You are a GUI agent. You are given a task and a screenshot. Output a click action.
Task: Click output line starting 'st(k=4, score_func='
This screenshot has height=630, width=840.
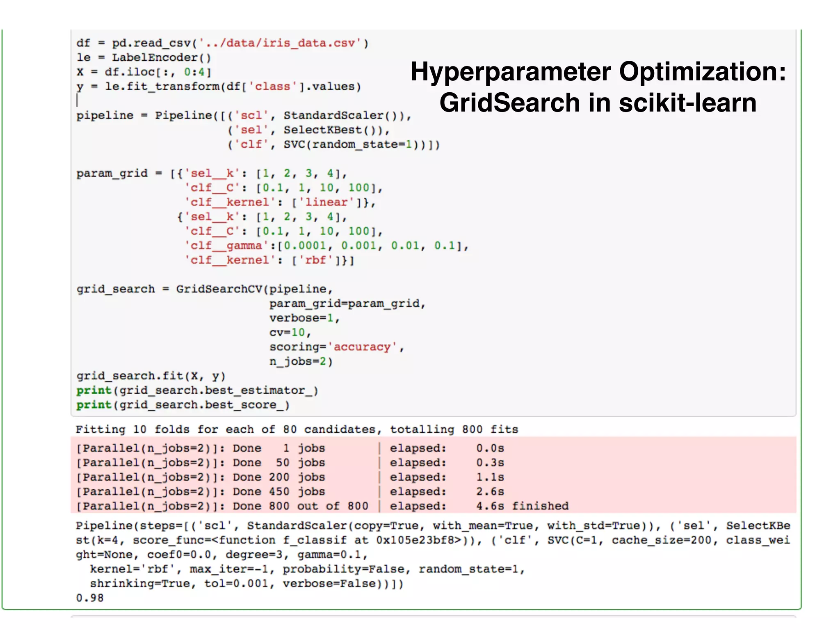click(433, 540)
